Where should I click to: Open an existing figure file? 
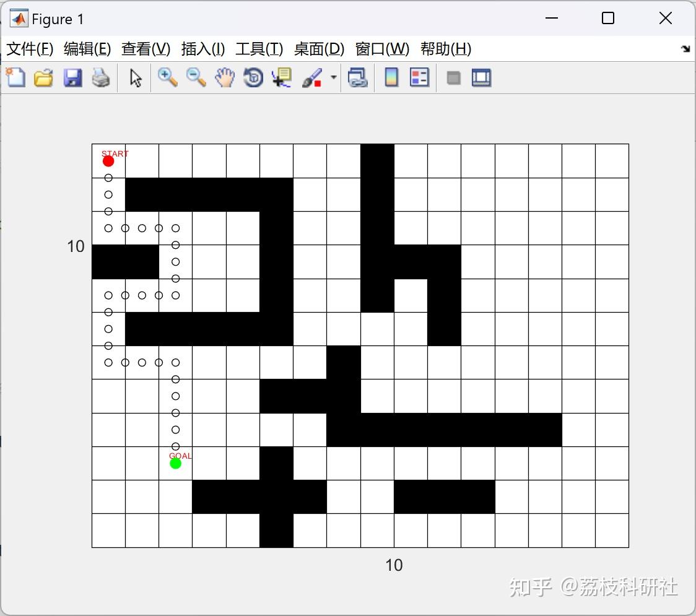(43, 77)
